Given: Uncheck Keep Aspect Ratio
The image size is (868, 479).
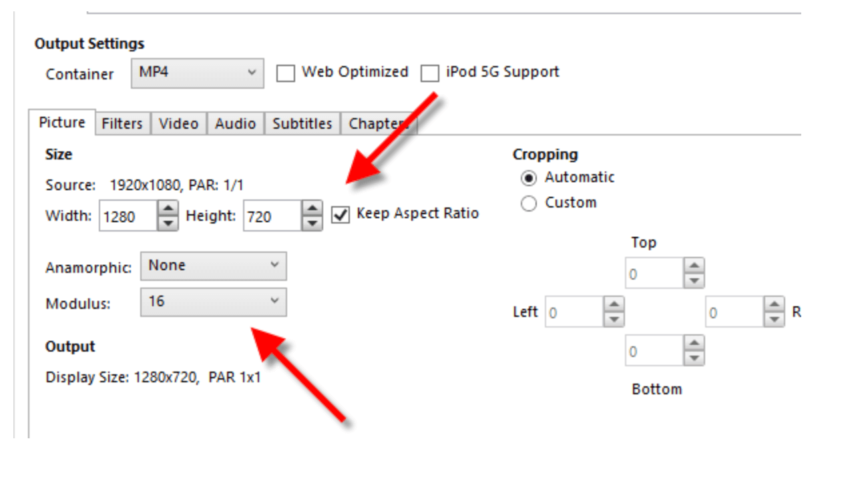Looking at the screenshot, I should [x=341, y=215].
